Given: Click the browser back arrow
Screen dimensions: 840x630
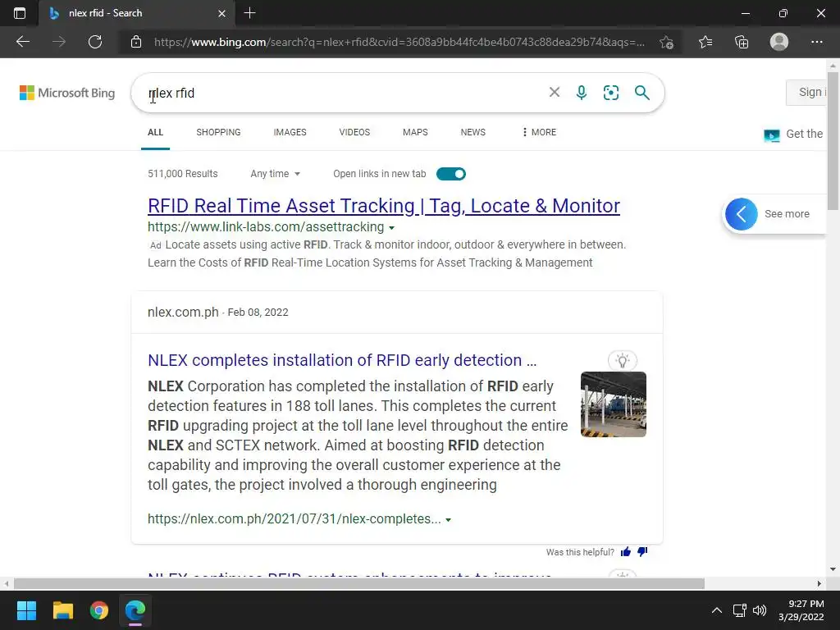Looking at the screenshot, I should point(23,42).
